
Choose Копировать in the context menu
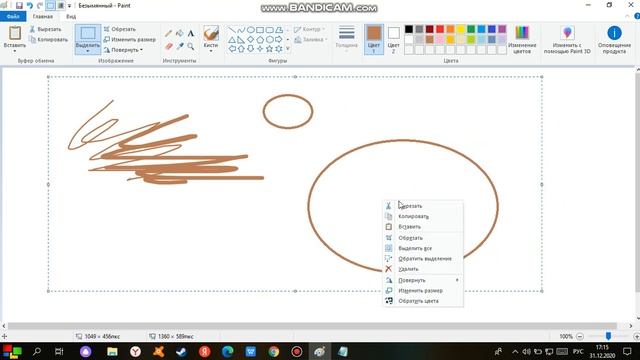(x=423, y=216)
